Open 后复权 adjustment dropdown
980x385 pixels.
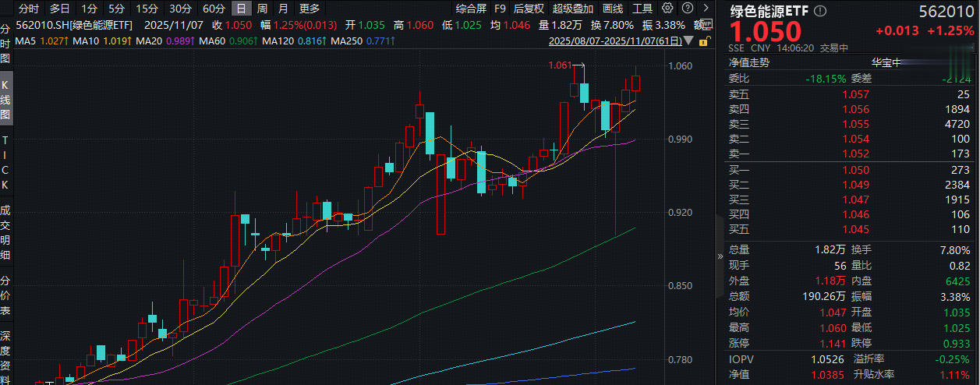[529, 9]
